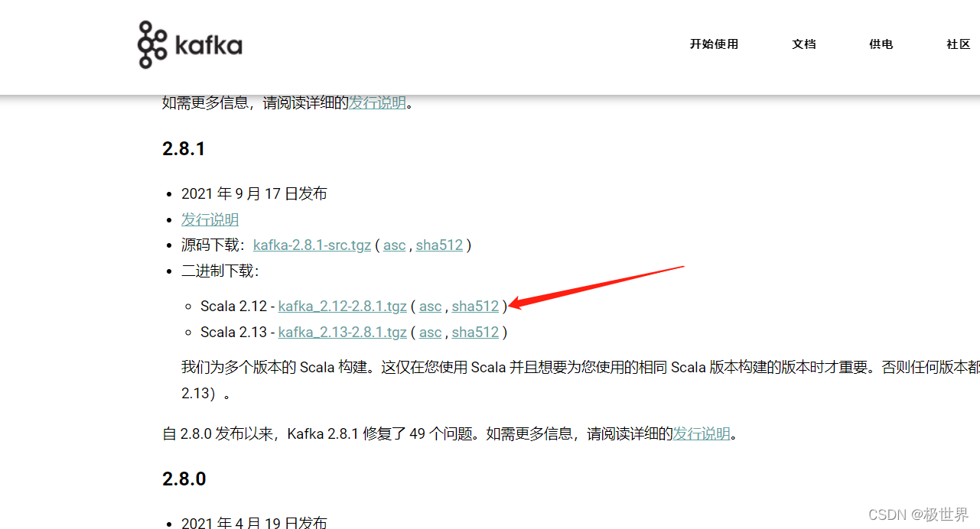Screen dimensions: 980x529
Task: Open asc signature for Scala 2.13 binary
Action: pyautogui.click(x=431, y=333)
